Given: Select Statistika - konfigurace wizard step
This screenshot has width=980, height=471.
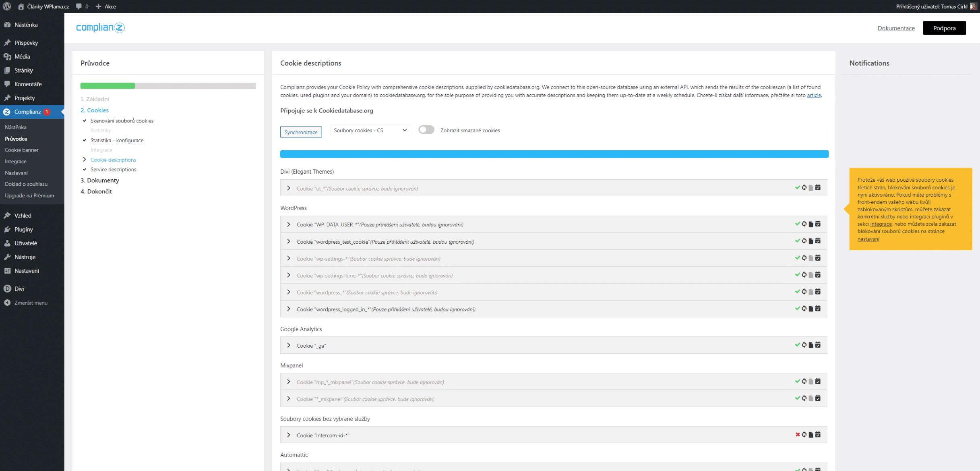Looking at the screenshot, I should (x=117, y=140).
